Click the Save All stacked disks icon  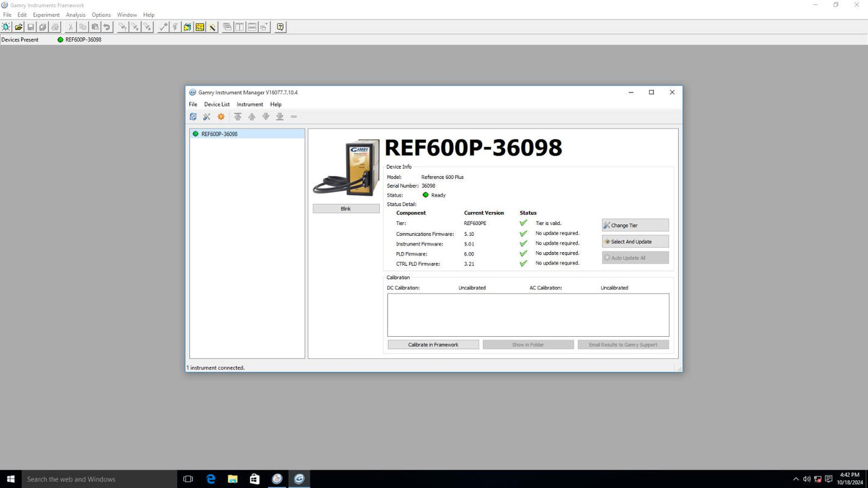point(43,27)
